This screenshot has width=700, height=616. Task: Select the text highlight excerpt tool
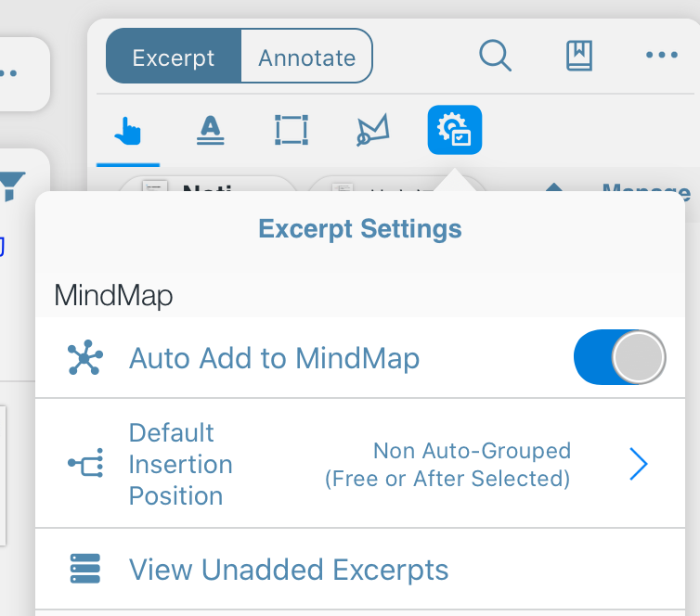point(210,130)
